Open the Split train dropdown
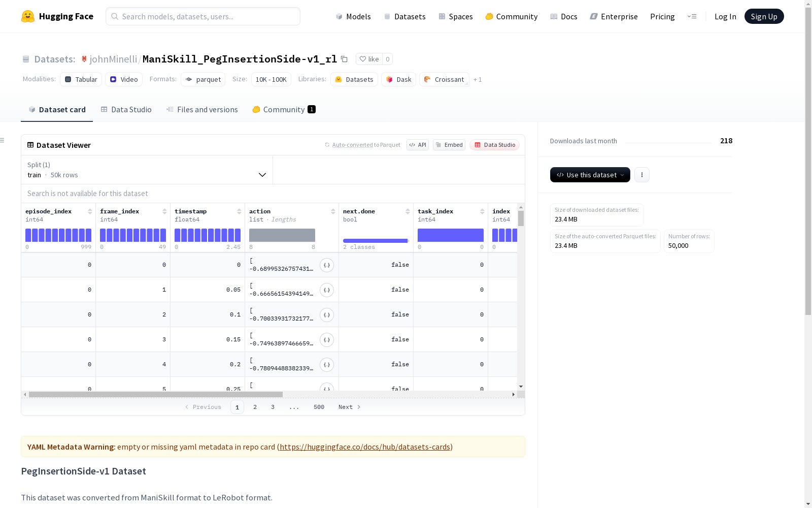Viewport: 812px width, 508px height. pos(147,170)
